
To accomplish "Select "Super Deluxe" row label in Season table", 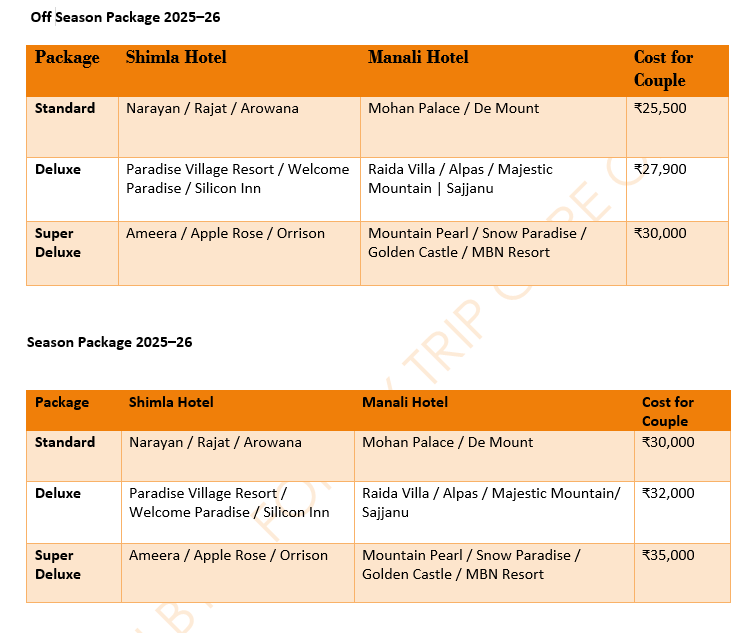I will click(58, 565).
